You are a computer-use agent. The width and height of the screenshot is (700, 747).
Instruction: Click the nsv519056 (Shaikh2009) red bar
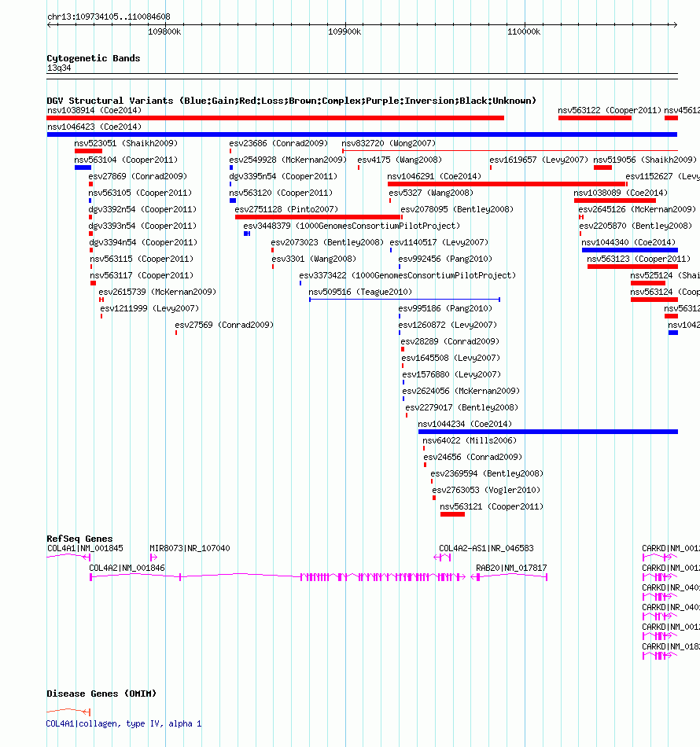coord(602,167)
